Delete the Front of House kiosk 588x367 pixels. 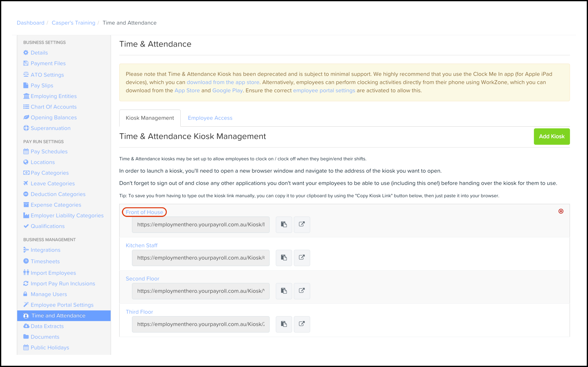tap(561, 211)
